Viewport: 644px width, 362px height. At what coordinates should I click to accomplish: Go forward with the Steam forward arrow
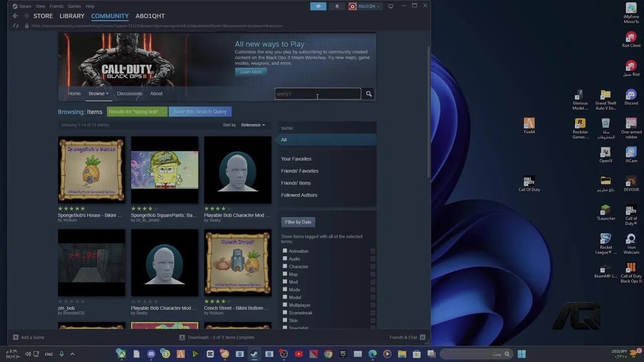(x=25, y=16)
